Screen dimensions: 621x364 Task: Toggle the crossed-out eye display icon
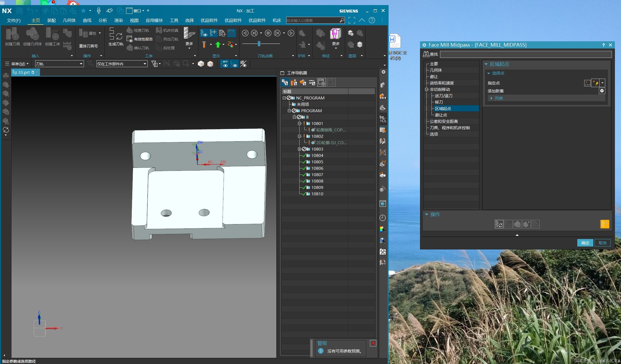(243, 64)
